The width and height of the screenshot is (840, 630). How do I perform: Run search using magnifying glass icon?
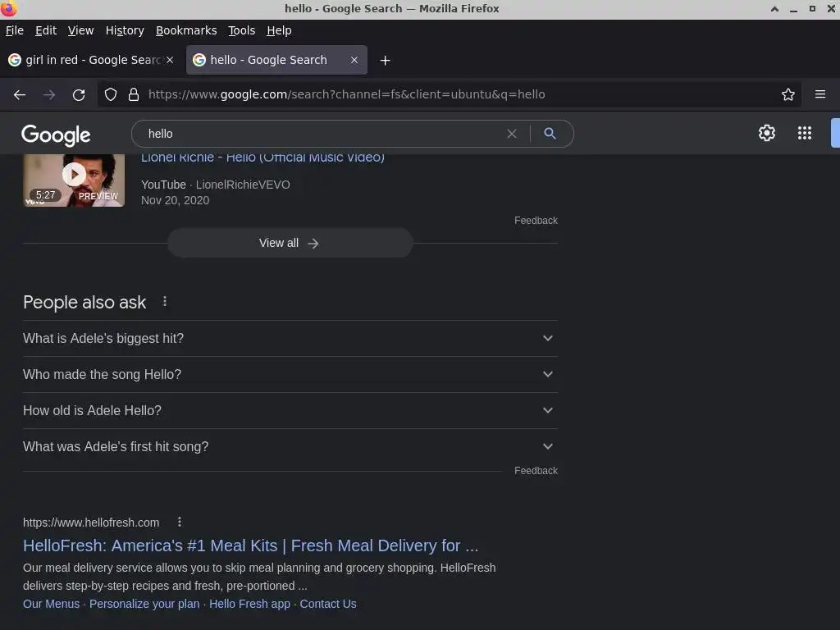[x=550, y=134]
